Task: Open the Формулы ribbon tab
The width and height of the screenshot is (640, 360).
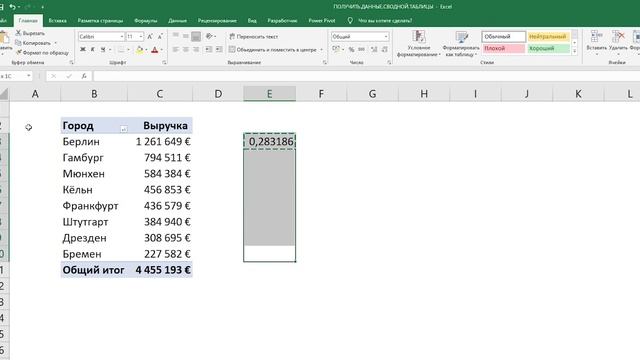Action: tap(145, 20)
